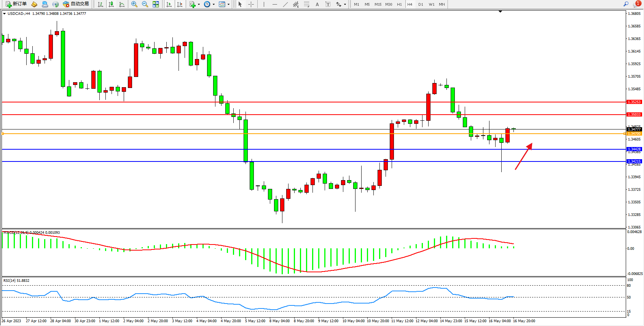The height and width of the screenshot is (326, 644).
Task: Switch chart to line chart mode
Action: click(x=122, y=4)
